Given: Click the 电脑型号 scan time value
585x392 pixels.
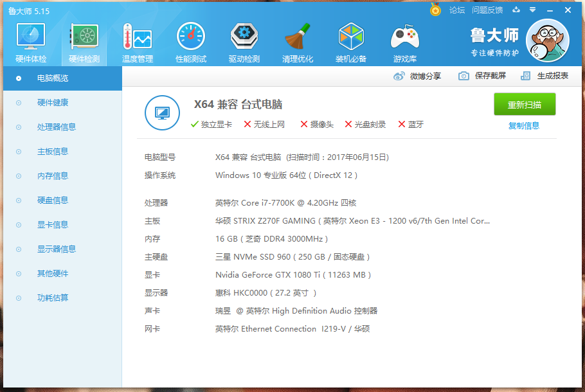Looking at the screenshot, I should 302,157.
